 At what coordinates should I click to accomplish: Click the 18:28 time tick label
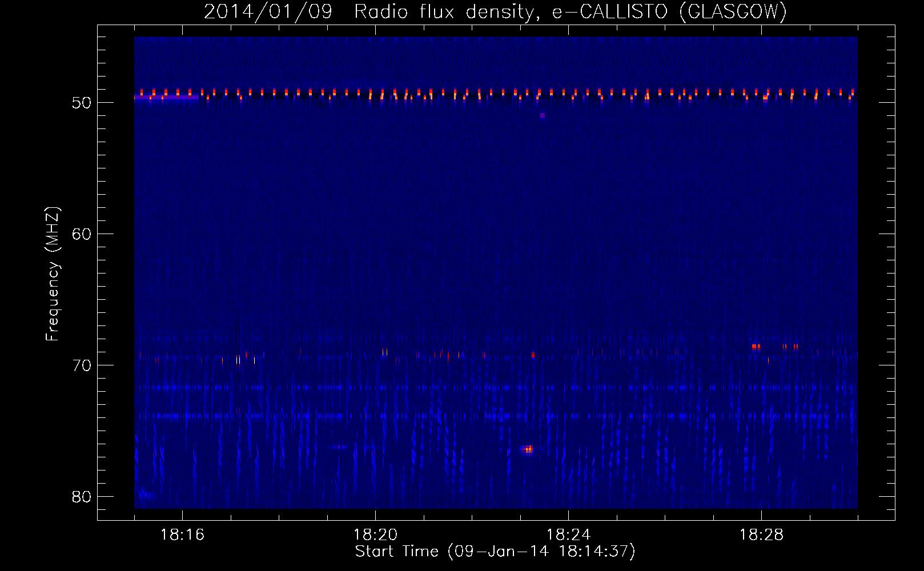[x=761, y=535]
